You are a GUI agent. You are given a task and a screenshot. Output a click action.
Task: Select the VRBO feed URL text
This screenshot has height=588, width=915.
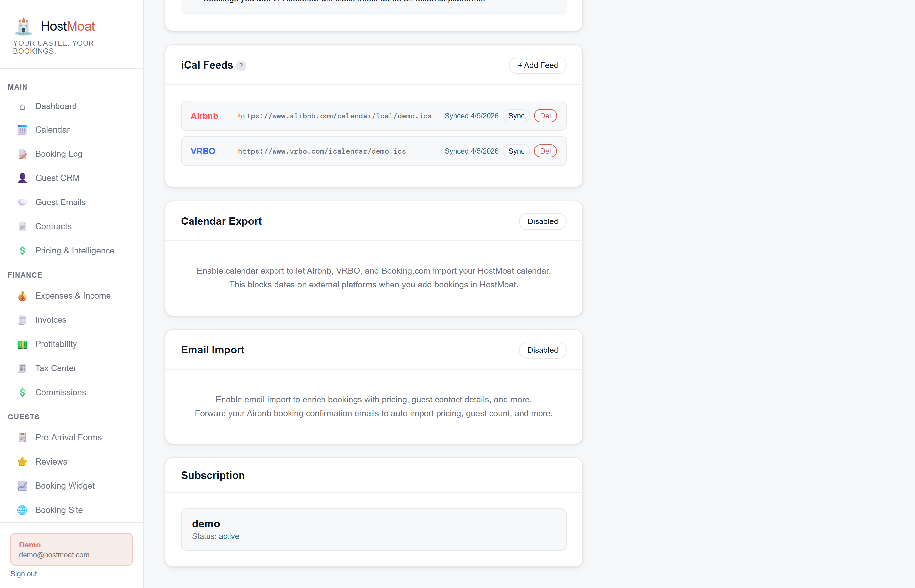point(322,151)
